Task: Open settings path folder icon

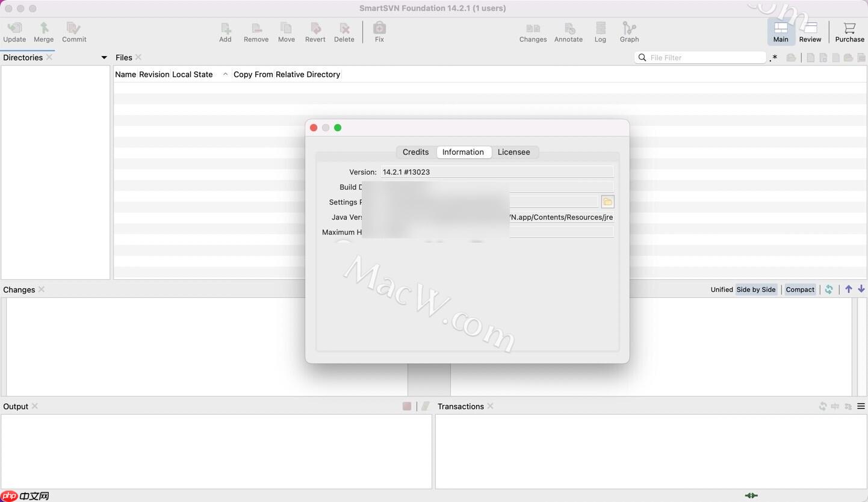Action: tap(607, 202)
